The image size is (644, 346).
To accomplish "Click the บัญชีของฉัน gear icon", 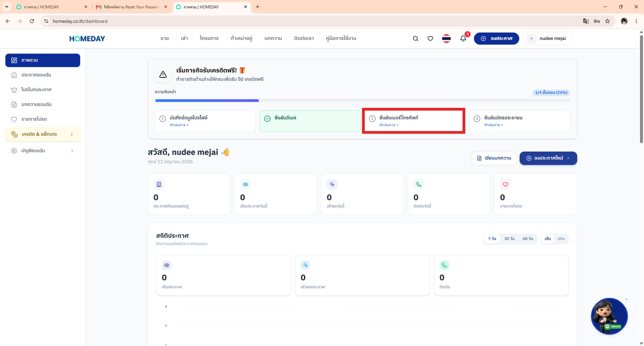I will pyautogui.click(x=14, y=151).
